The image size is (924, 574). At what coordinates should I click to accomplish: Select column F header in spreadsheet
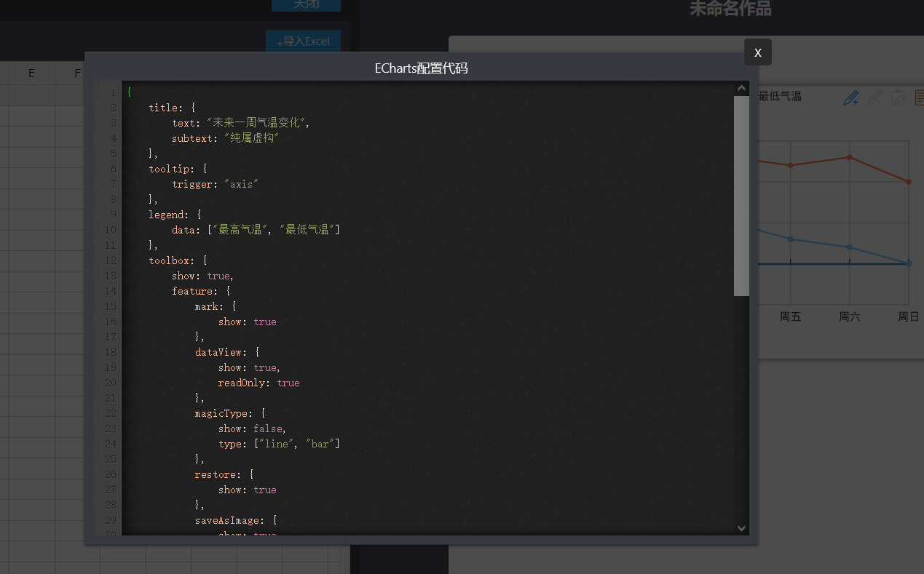[76, 73]
